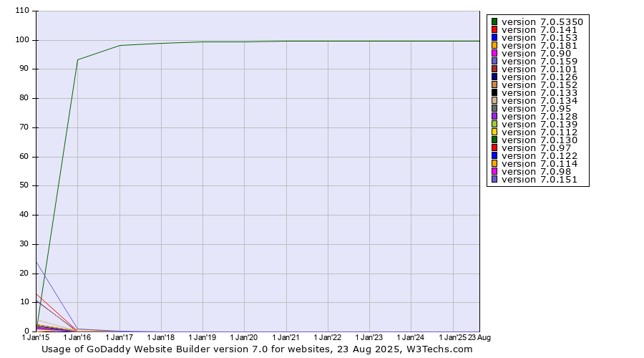The width and height of the screenshot is (644, 358).
Task: Select legend text 'version 7.0.181'
Action: pos(540,45)
